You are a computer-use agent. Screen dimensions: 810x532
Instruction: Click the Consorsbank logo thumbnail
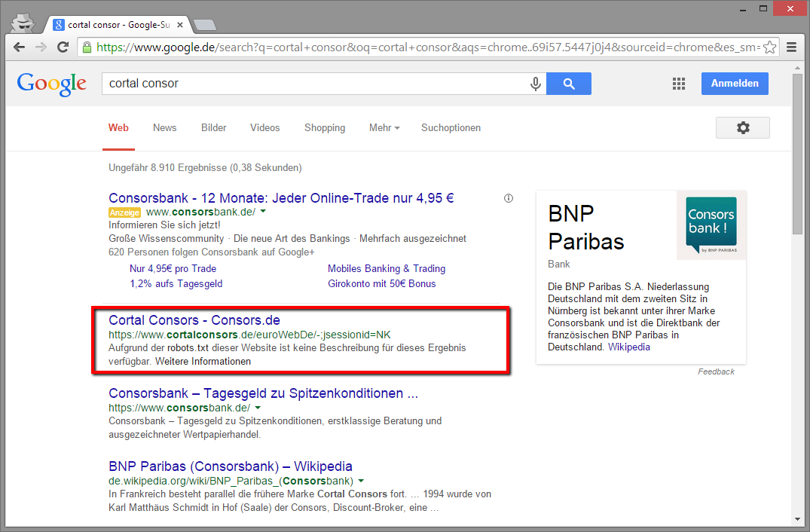(x=711, y=225)
